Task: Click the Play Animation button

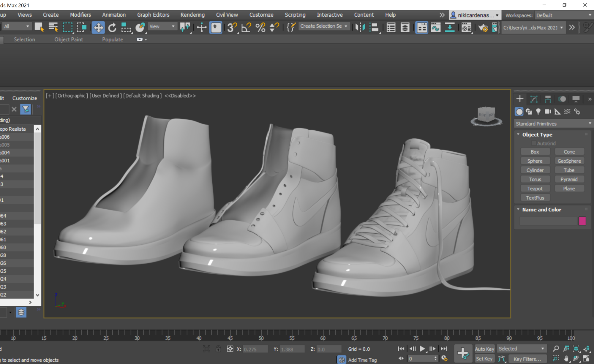Action: [422, 349]
